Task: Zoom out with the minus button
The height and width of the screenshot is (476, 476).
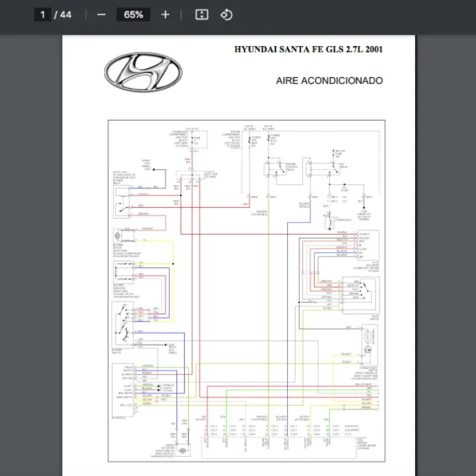Action: coord(101,14)
